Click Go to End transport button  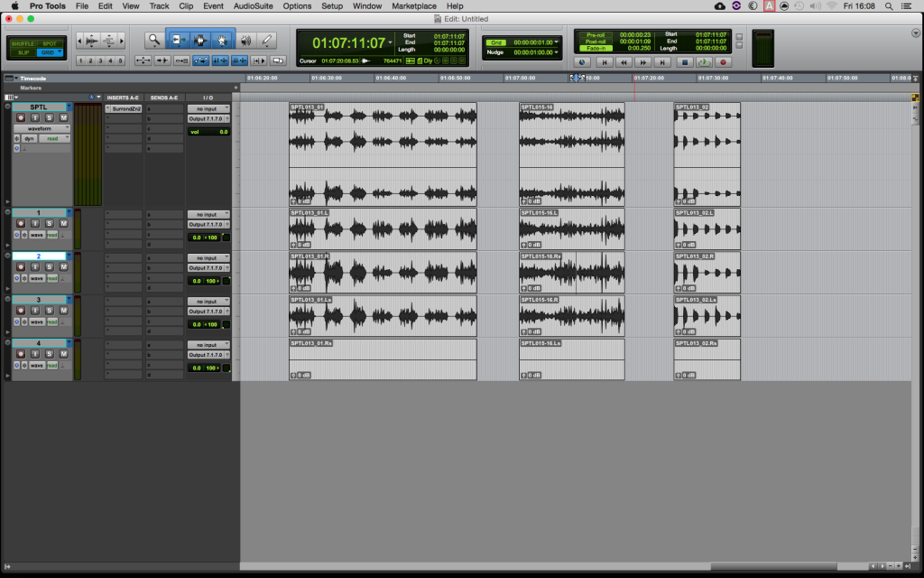[662, 62]
